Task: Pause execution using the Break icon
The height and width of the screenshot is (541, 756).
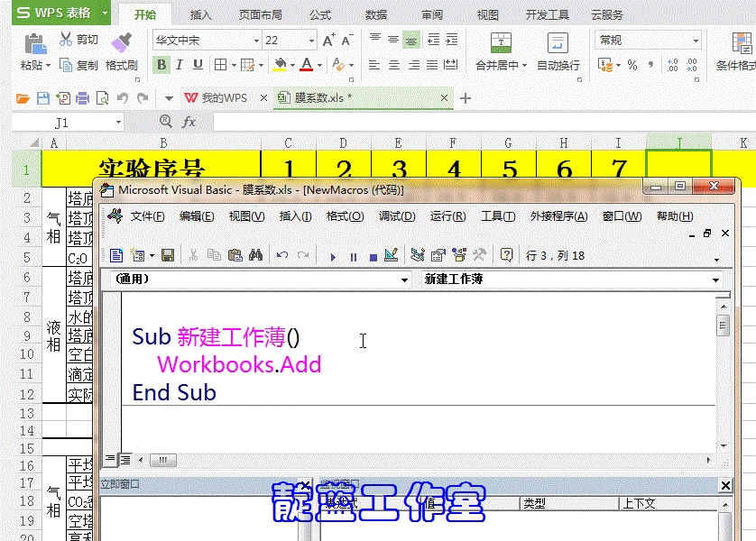Action: pyautogui.click(x=353, y=256)
